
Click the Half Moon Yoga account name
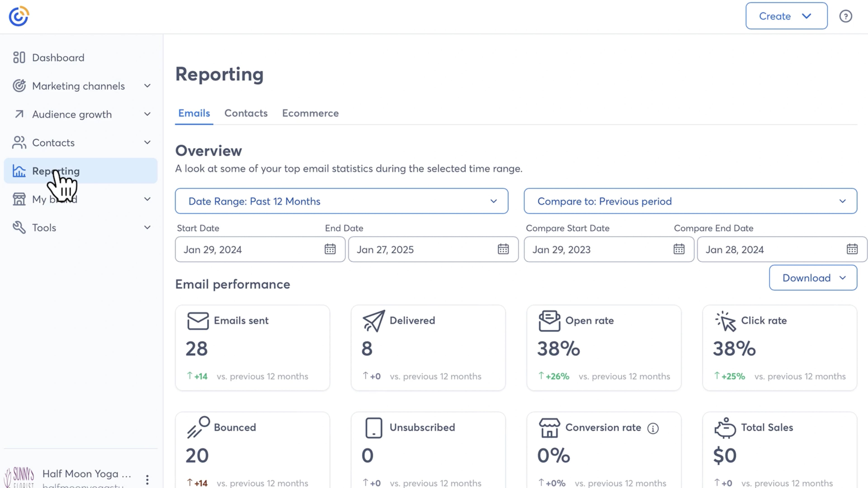coord(87,474)
